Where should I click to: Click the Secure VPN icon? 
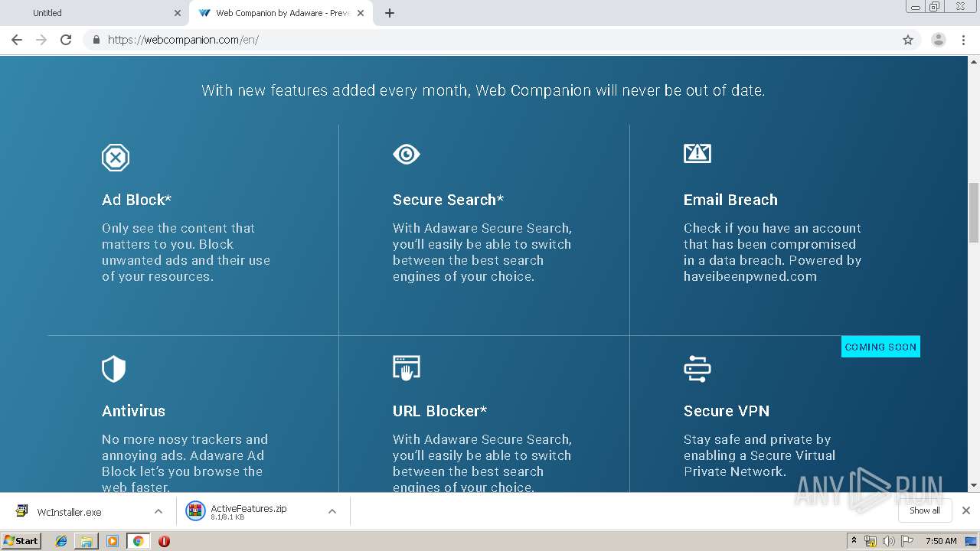coord(697,368)
